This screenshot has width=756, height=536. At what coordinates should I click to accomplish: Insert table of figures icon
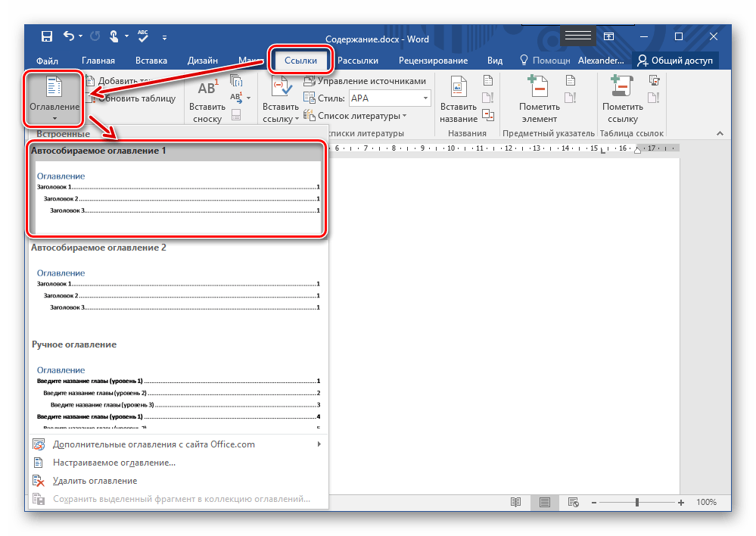pyautogui.click(x=488, y=80)
